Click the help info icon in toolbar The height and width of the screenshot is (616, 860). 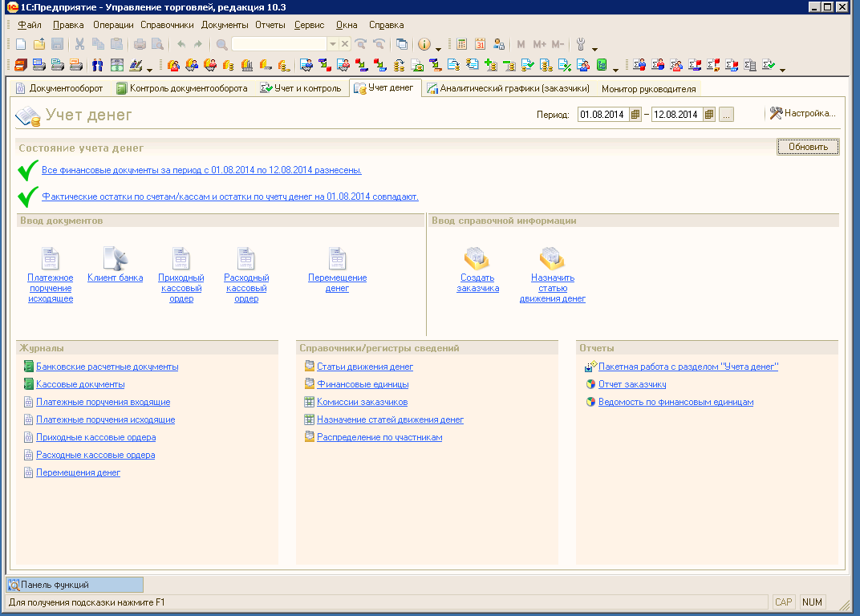pyautogui.click(x=424, y=44)
